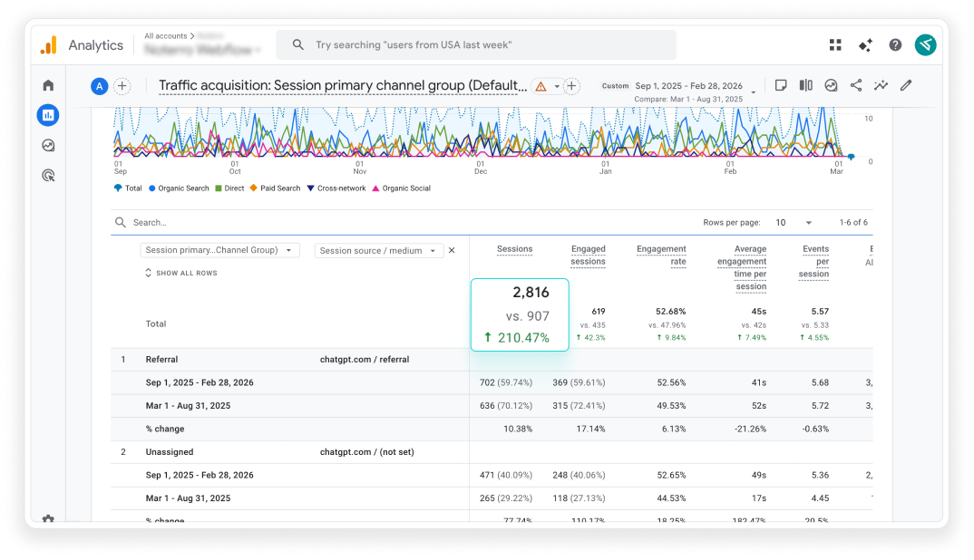Open the Session primary Channel Group dropdown
974x560 pixels.
[x=219, y=250]
